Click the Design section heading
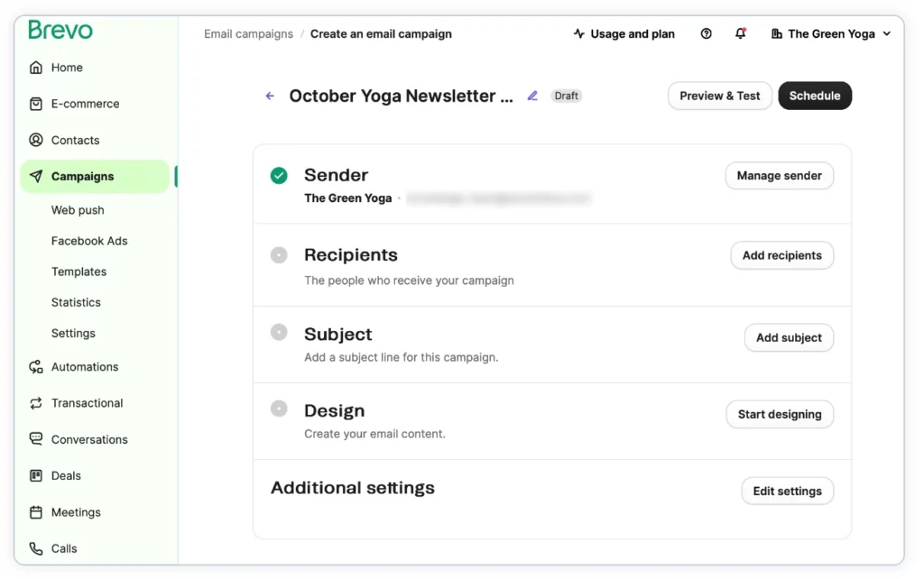The image size is (924, 579). pyautogui.click(x=334, y=411)
